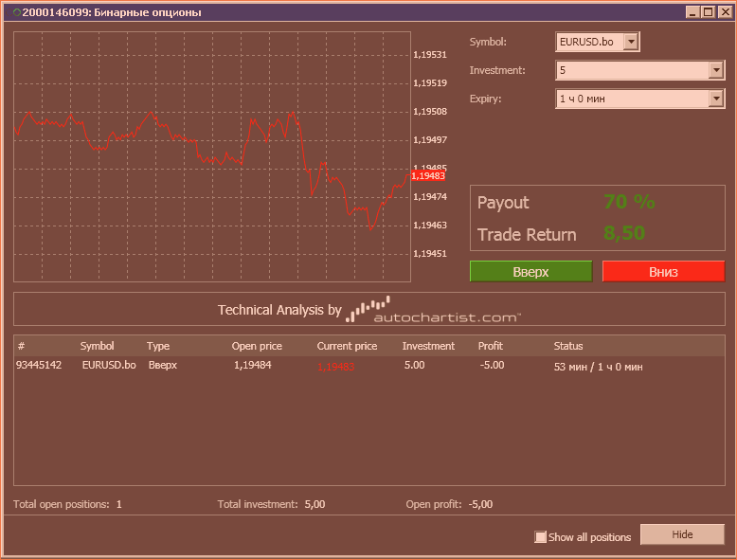This screenshot has height=560, width=737.
Task: Click the Вверх type cell in the positions row
Action: point(163,366)
